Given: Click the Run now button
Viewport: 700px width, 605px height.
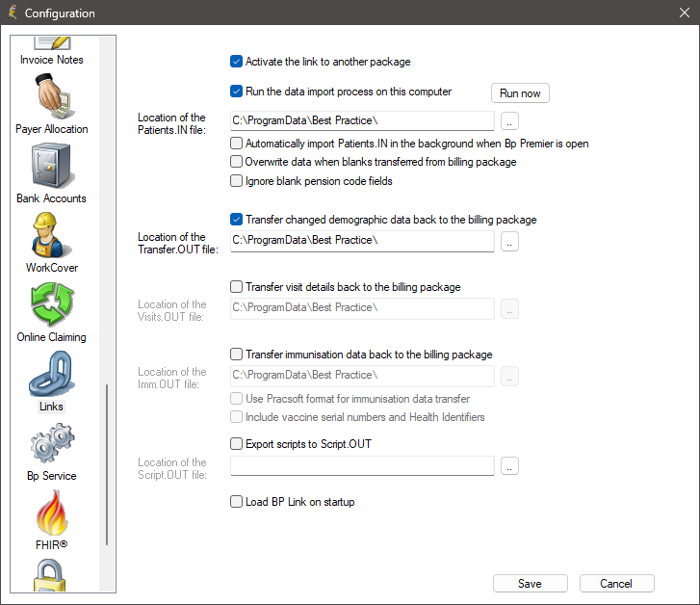Looking at the screenshot, I should [520, 93].
